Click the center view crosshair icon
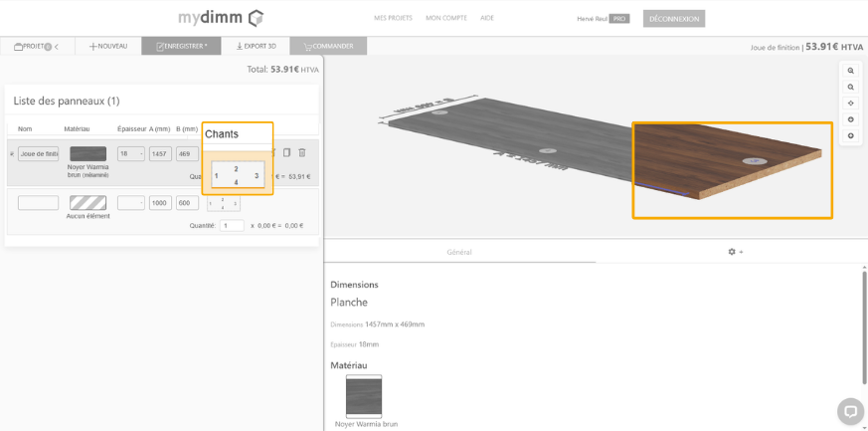The height and width of the screenshot is (431, 868). [851, 104]
